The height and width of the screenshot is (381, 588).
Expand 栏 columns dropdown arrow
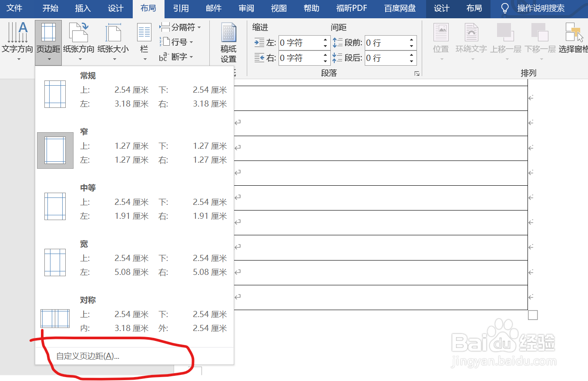click(144, 59)
